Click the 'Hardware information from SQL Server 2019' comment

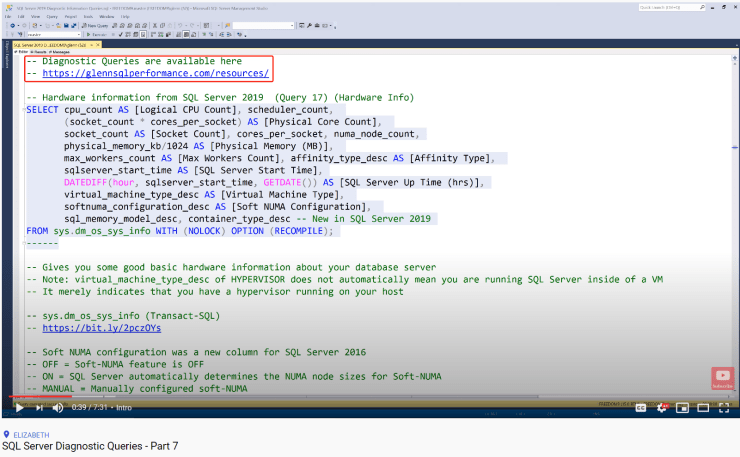[x=220, y=97]
